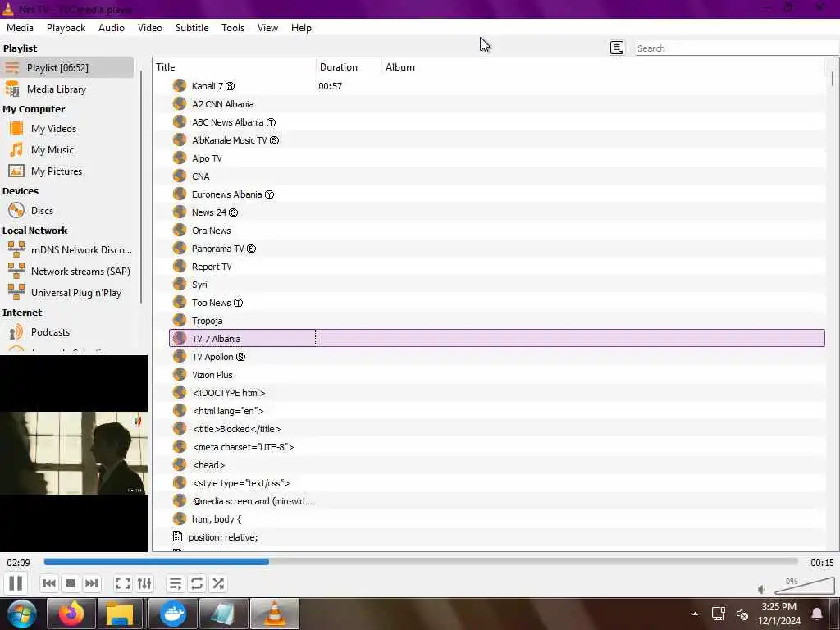Sort playlist by Duration column
840x630 pixels.
(x=349, y=67)
